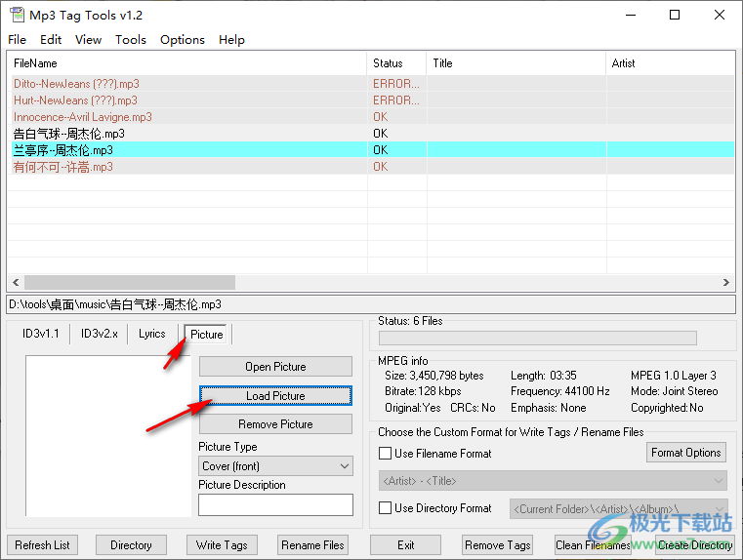The image size is (743, 560).
Task: Click Create Directory button
Action: click(695, 545)
